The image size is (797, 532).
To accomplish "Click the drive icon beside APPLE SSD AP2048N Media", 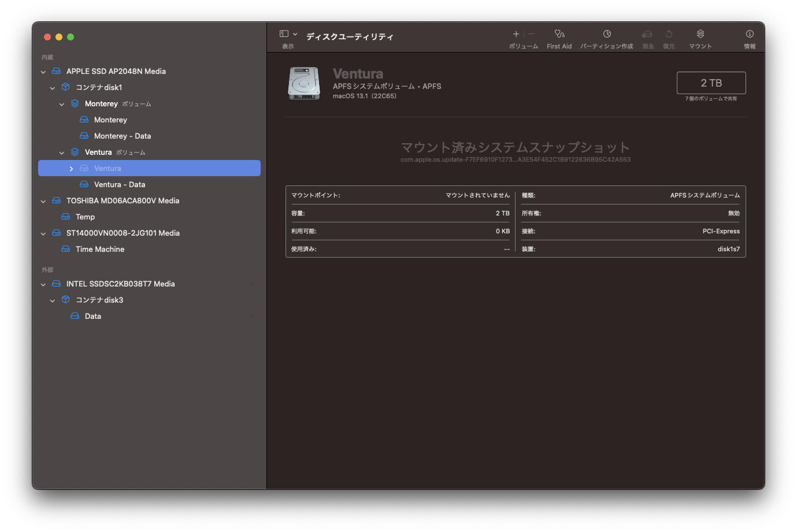I will 57,71.
